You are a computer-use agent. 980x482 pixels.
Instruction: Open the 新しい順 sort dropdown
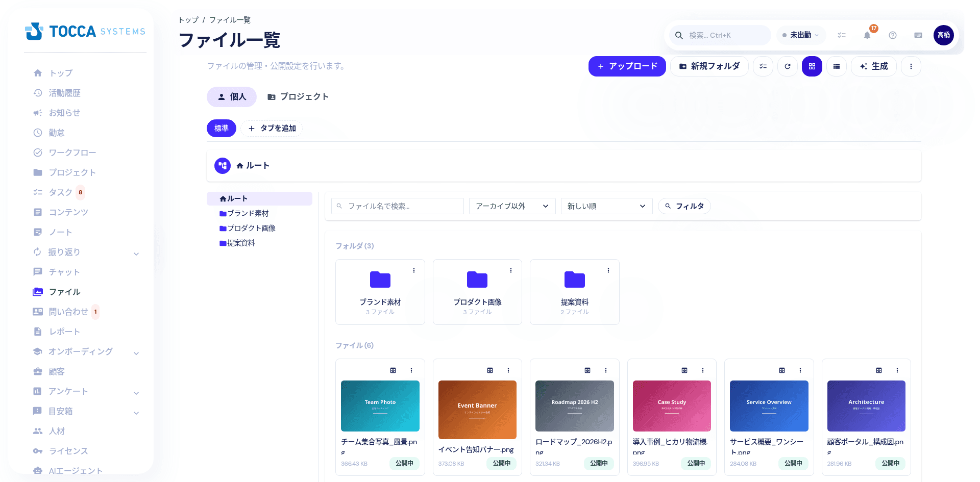coord(606,206)
